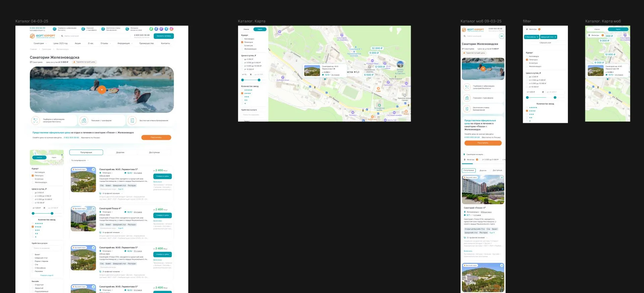Click left price slider handle in Каталог. Карта sidebar
The image size is (644, 293).
point(243,80)
